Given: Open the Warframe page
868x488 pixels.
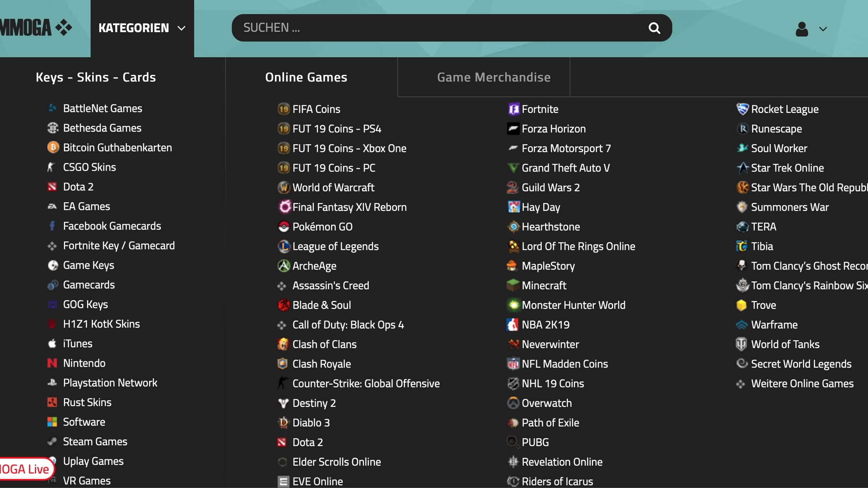Looking at the screenshot, I should pyautogui.click(x=774, y=325).
